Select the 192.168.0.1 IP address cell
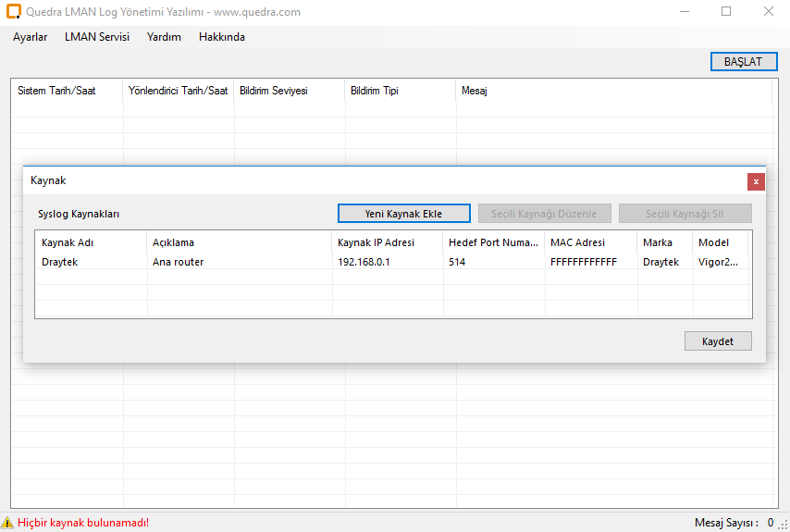The width and height of the screenshot is (790, 532). pos(364,262)
